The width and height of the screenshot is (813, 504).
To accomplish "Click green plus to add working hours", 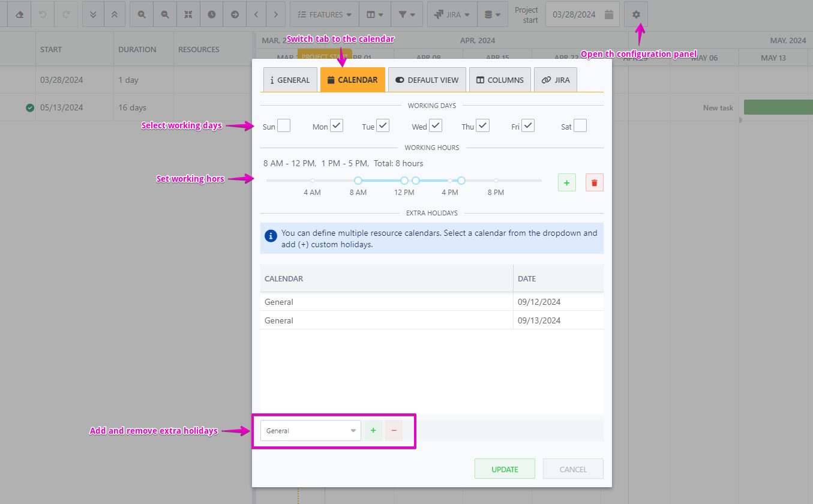I will coord(566,182).
